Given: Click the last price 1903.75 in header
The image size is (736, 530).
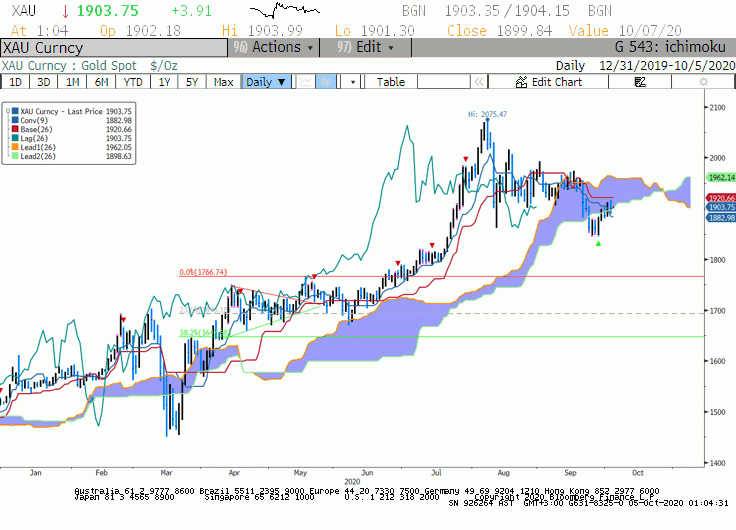Looking at the screenshot, I should coord(107,11).
